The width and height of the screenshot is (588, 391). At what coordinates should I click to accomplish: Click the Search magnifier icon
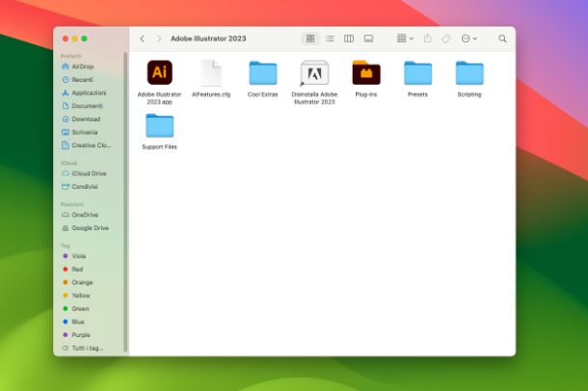502,39
